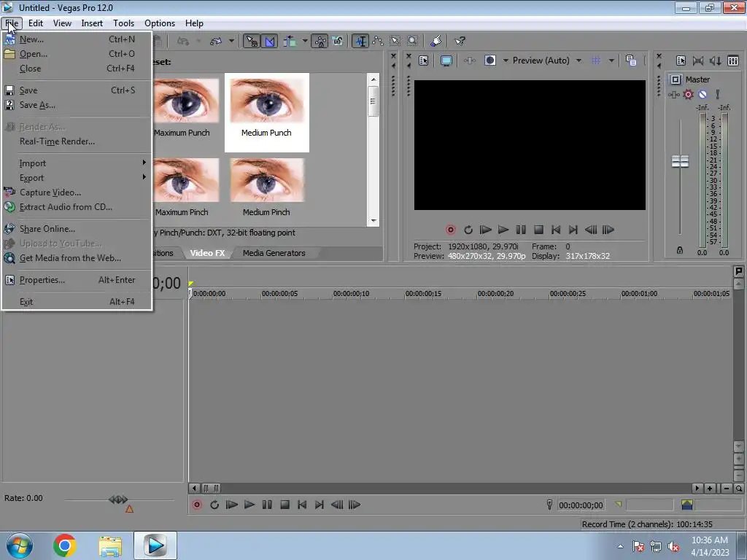This screenshot has width=747, height=560.
Task: Select the Selection Edit tool
Action: click(x=395, y=42)
